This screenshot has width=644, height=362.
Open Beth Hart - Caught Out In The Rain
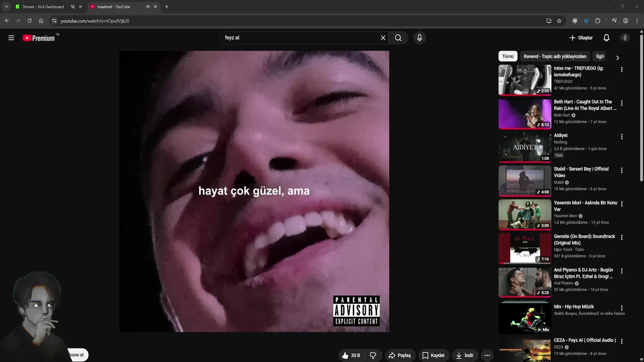coord(585,105)
